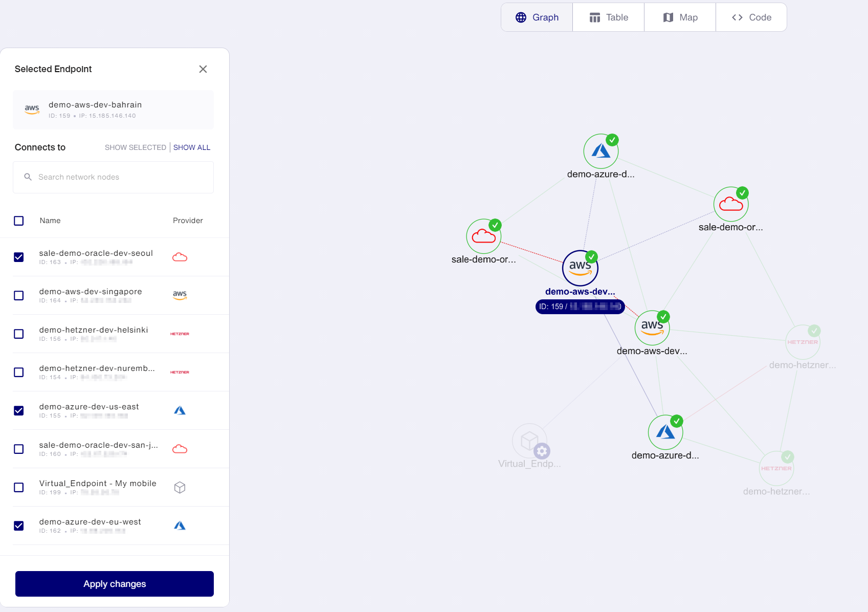The width and height of the screenshot is (868, 612).
Task: Select the bottom Azure demo-azure-d... graph node
Action: coord(665,432)
